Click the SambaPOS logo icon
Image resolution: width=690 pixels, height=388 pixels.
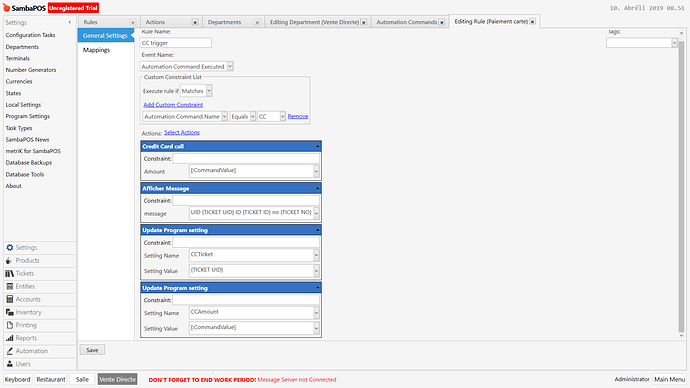pyautogui.click(x=6, y=7)
